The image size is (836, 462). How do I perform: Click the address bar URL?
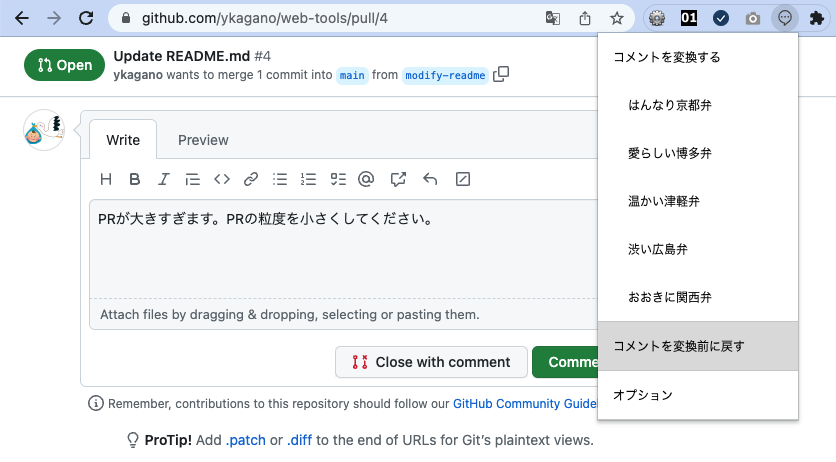[x=265, y=18]
